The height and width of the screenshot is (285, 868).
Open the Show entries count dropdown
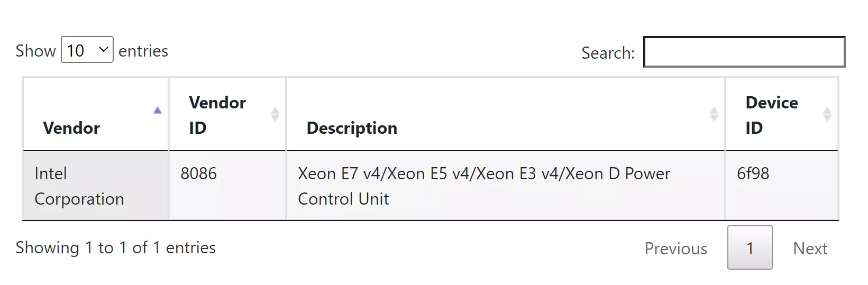point(87,50)
